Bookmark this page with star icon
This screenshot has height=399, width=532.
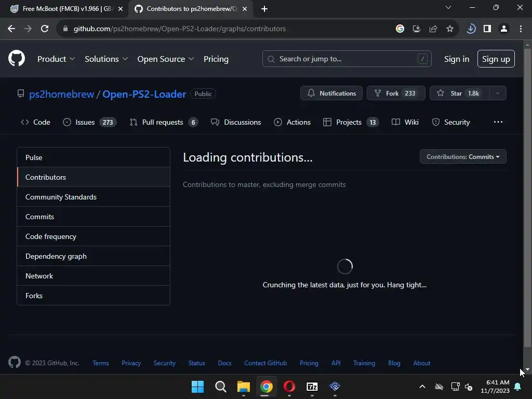click(450, 29)
